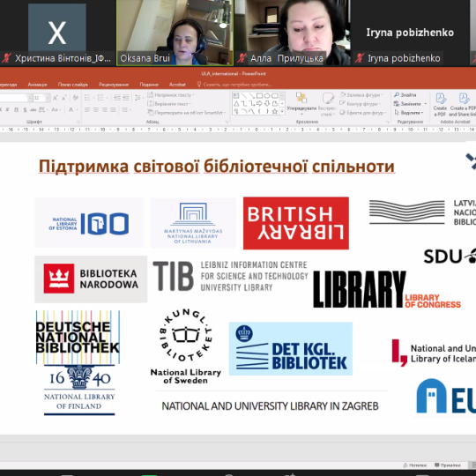Click muted mic icon on Христина Вінтонів tile
476x476 pixels.
point(7,58)
